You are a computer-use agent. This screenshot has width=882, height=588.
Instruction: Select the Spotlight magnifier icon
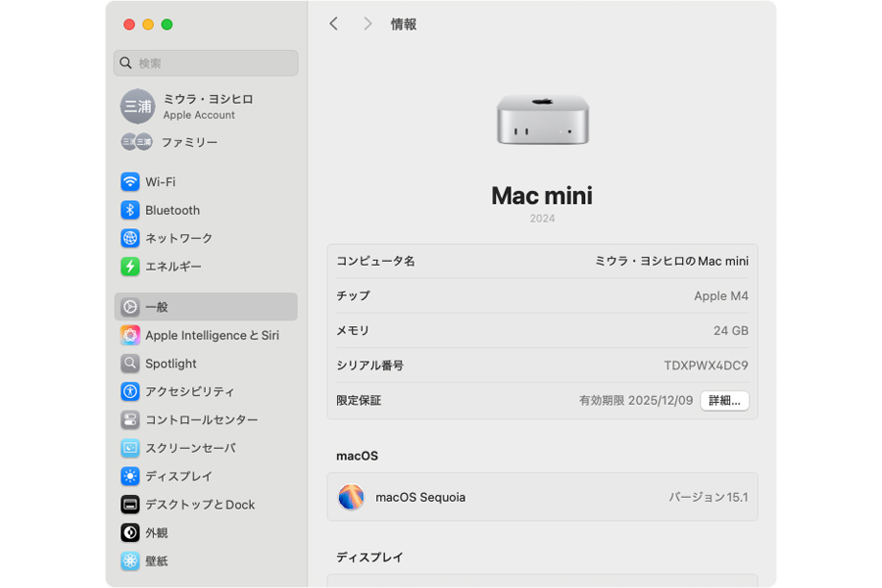130,364
